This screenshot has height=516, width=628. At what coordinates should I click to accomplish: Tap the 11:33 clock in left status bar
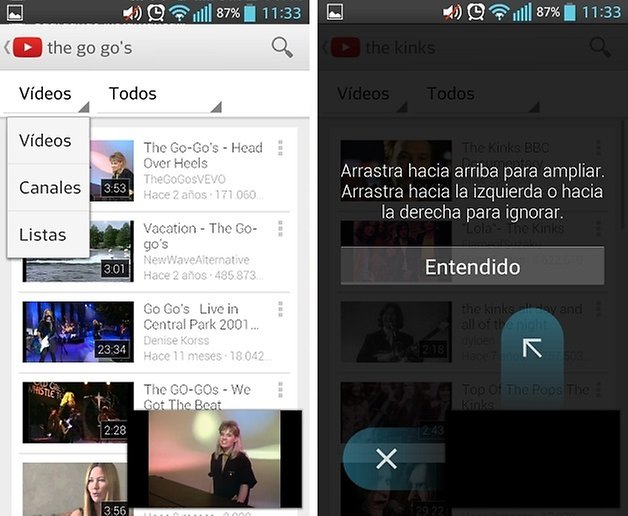coord(282,13)
